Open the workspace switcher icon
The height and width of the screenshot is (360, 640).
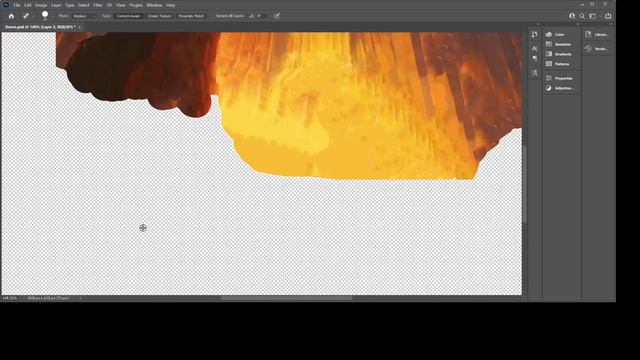(x=593, y=16)
